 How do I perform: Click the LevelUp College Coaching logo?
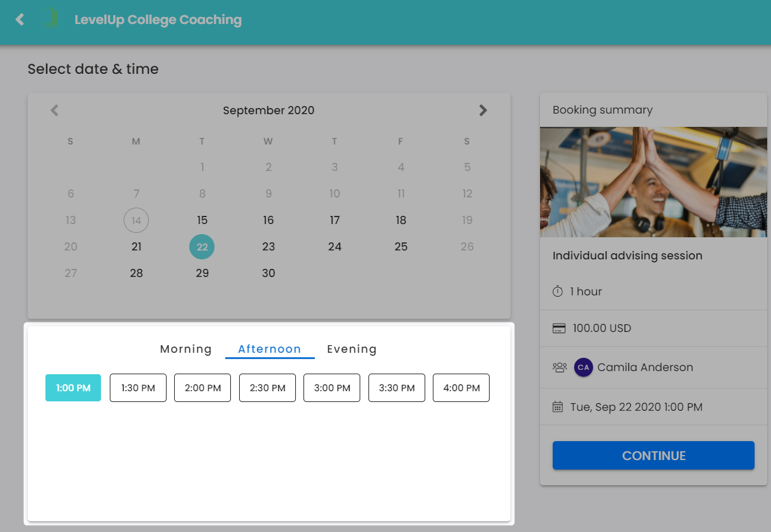point(49,19)
